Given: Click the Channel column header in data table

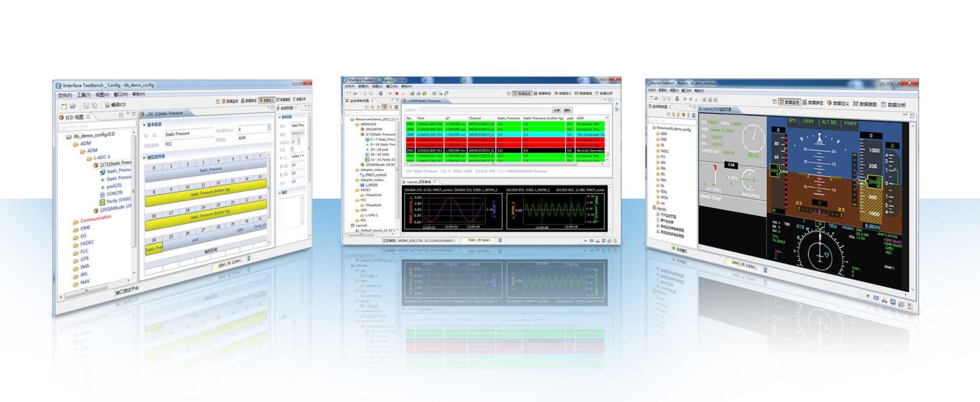Looking at the screenshot, I should [475, 118].
